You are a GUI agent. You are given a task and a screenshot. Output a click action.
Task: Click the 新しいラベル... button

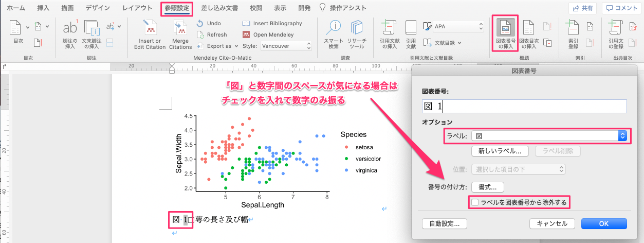(x=500, y=151)
